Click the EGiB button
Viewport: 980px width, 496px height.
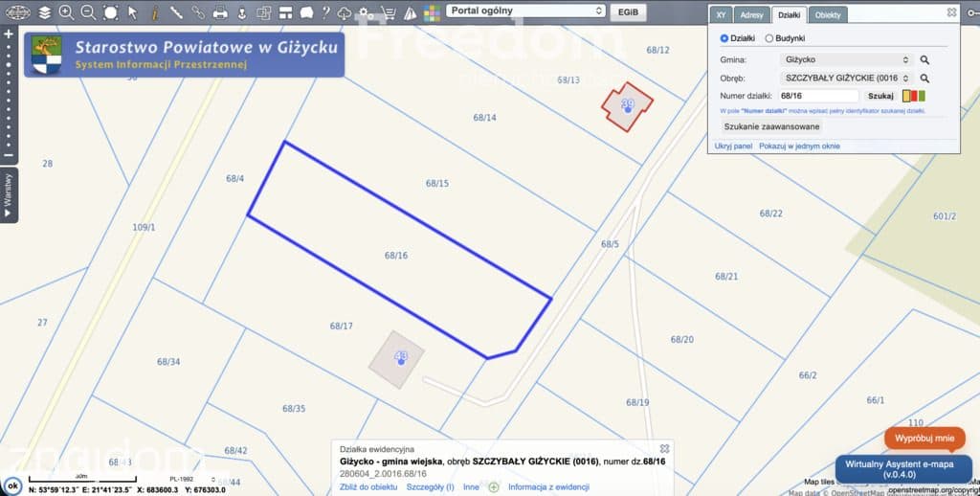628,11
